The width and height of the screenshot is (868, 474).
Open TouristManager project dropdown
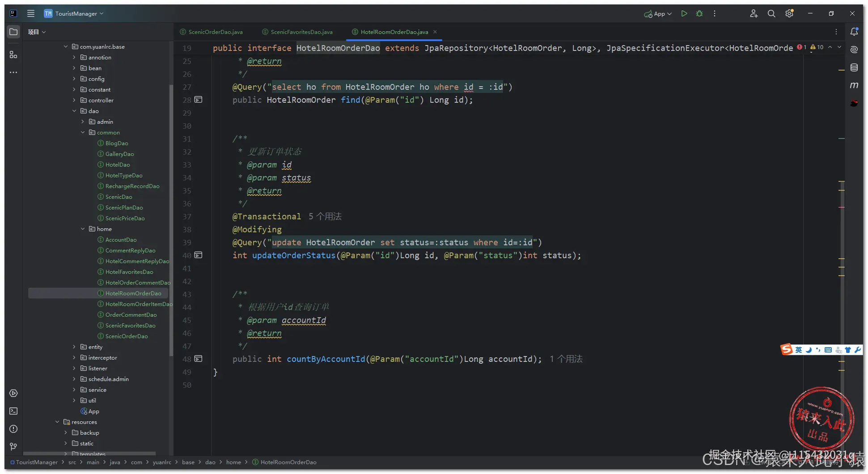tap(74, 13)
